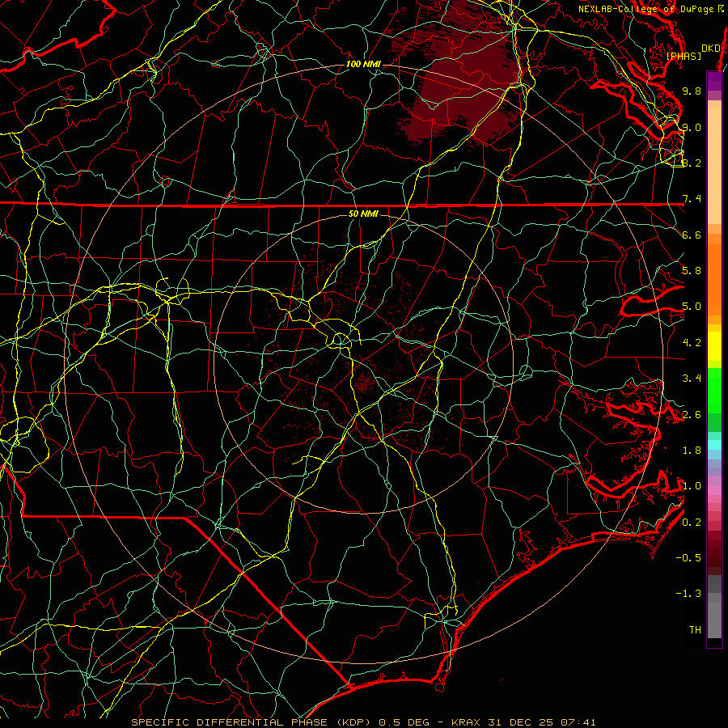This screenshot has width=728, height=728.
Task: Select the 4.2 value on the color scale
Action: coord(692,343)
